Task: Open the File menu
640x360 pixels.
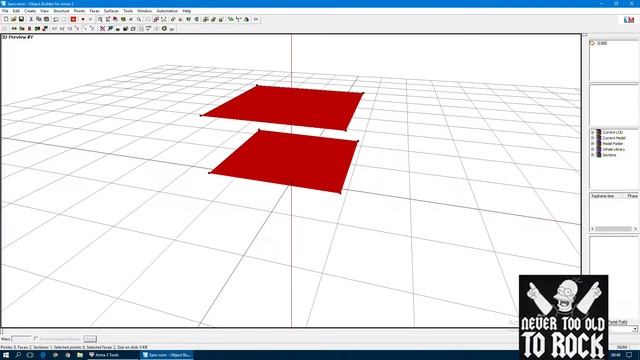Action: pyautogui.click(x=5, y=11)
